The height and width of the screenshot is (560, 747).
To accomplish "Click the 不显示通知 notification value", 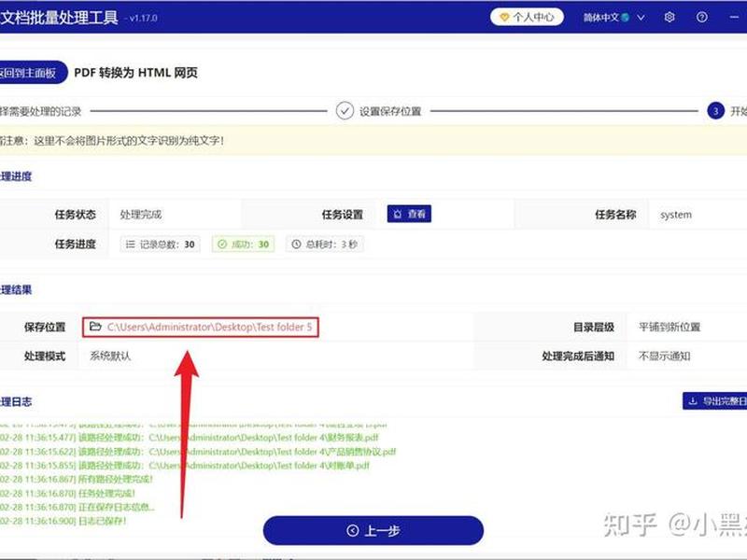I will point(664,356).
